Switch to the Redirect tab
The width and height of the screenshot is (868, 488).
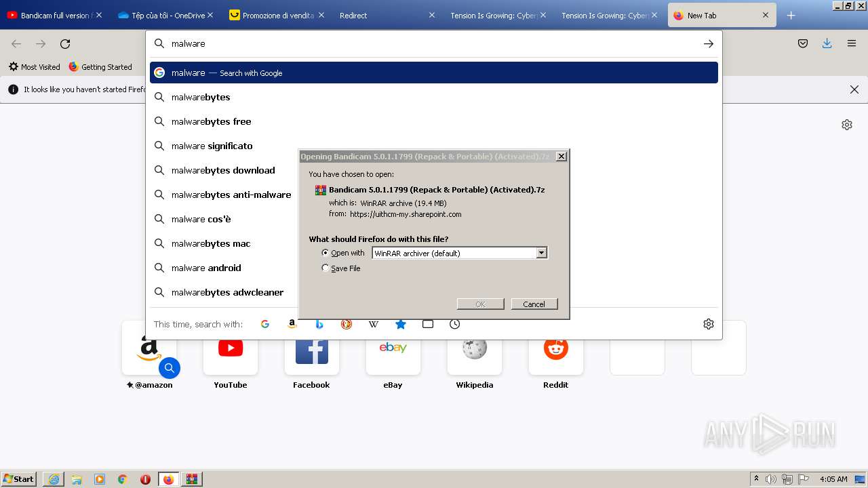point(387,15)
